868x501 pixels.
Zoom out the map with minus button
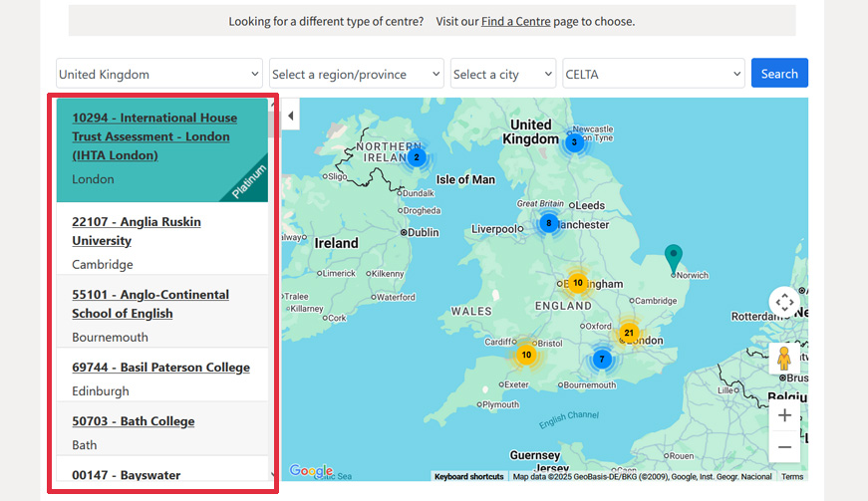[x=784, y=447]
